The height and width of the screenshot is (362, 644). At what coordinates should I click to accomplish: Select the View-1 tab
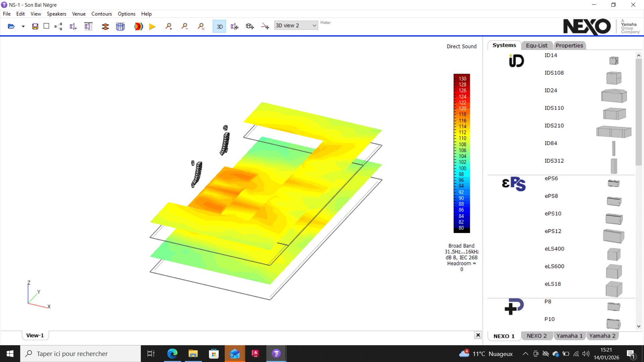pyautogui.click(x=35, y=336)
